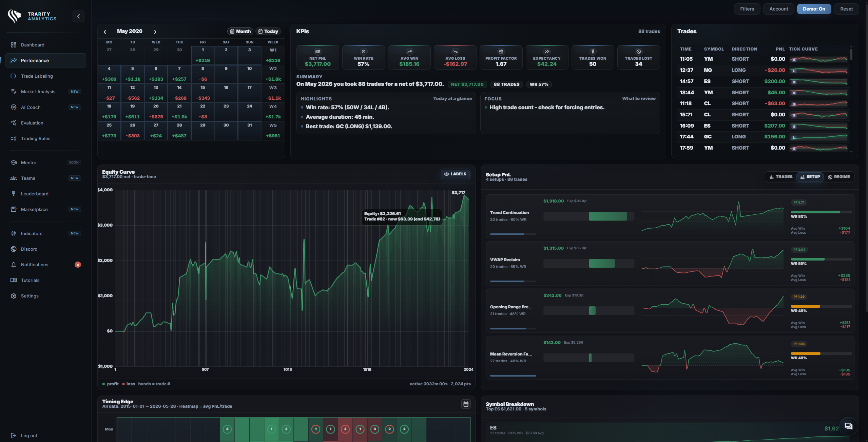Open the Performance menu item

(45, 60)
